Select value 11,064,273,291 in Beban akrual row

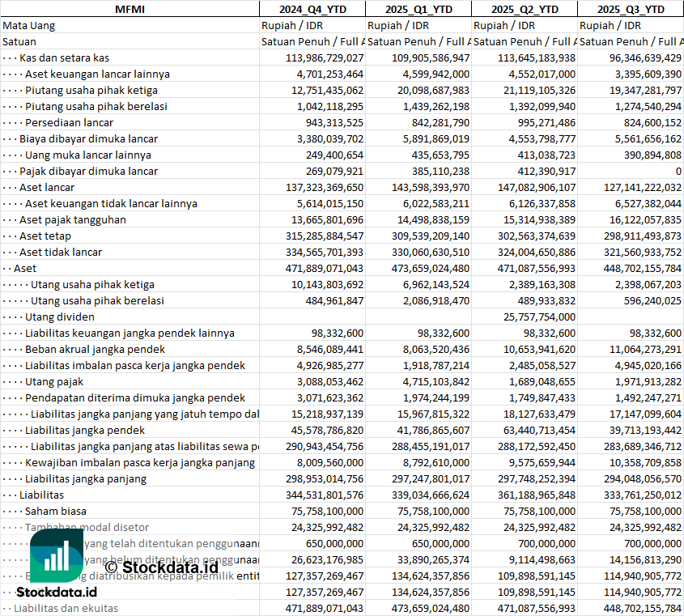click(x=645, y=349)
